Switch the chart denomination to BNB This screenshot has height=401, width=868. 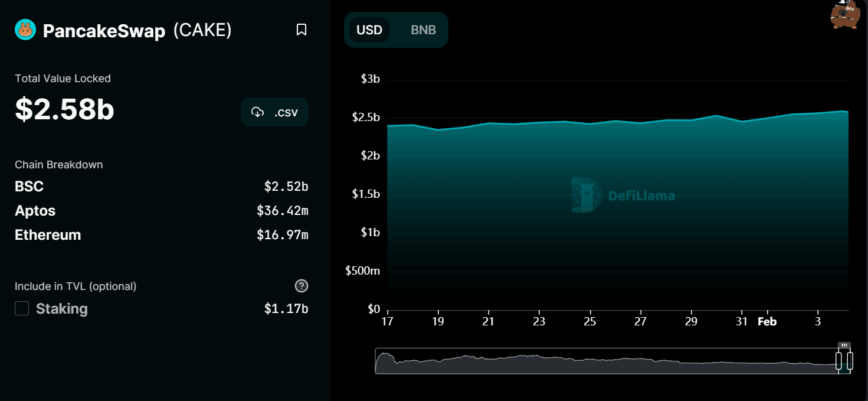coord(423,30)
